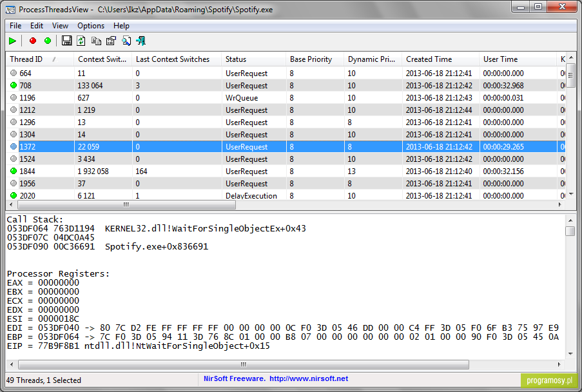Open the Options menu
Viewport: 582px width, 392px height.
pyautogui.click(x=91, y=26)
